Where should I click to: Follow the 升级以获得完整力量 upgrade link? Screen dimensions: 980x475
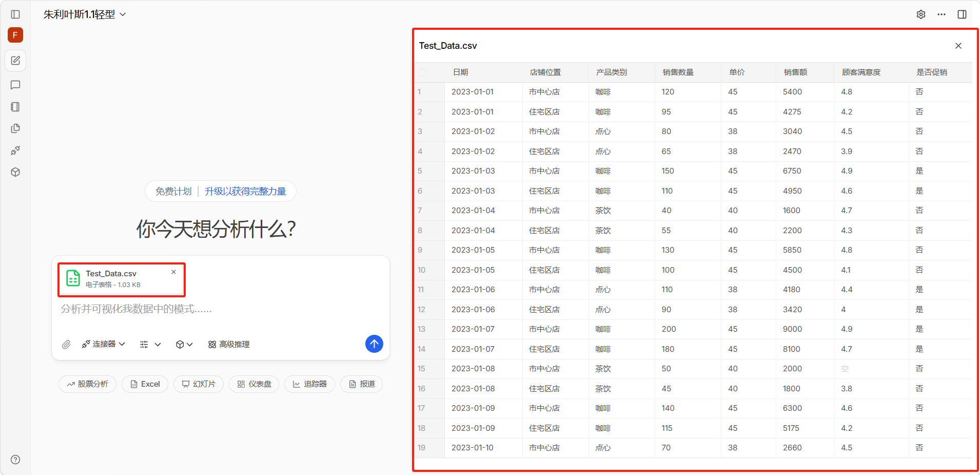pos(245,192)
